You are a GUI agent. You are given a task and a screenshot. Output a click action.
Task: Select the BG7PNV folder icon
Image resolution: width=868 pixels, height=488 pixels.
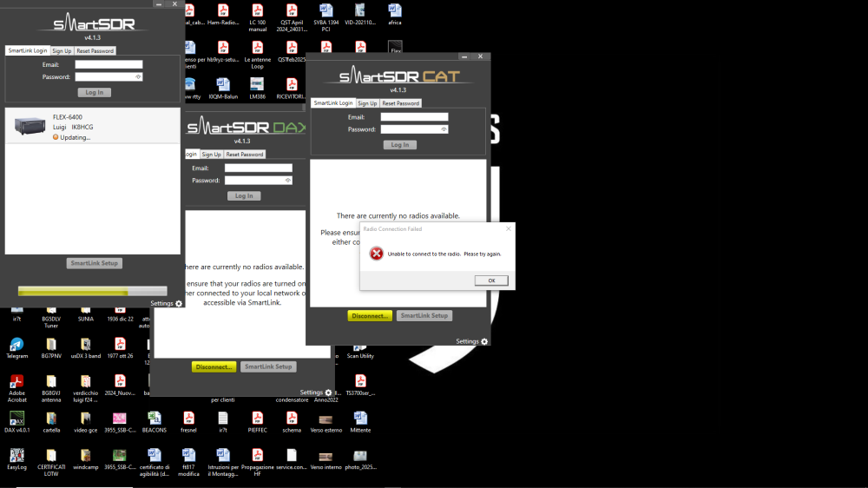(x=51, y=348)
